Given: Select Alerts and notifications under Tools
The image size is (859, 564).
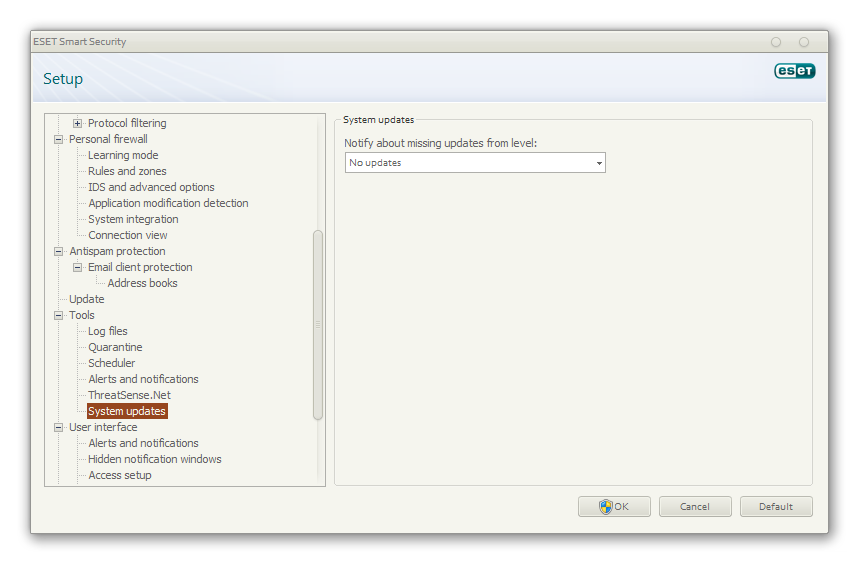Looking at the screenshot, I should pyautogui.click(x=143, y=379).
